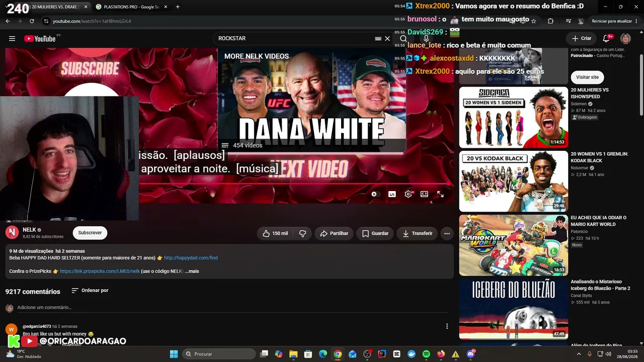Open the Sidemen channel name
The height and width of the screenshot is (362, 644).
coord(579,104)
